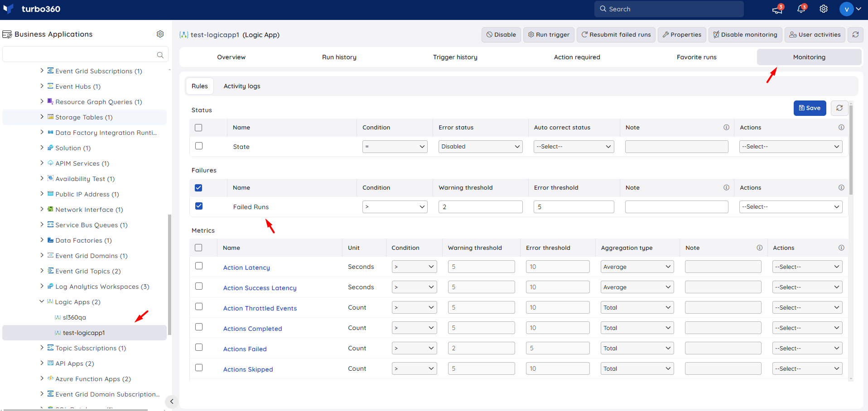The width and height of the screenshot is (868, 411).
Task: Click the turbo360 logo
Action: coord(32,9)
